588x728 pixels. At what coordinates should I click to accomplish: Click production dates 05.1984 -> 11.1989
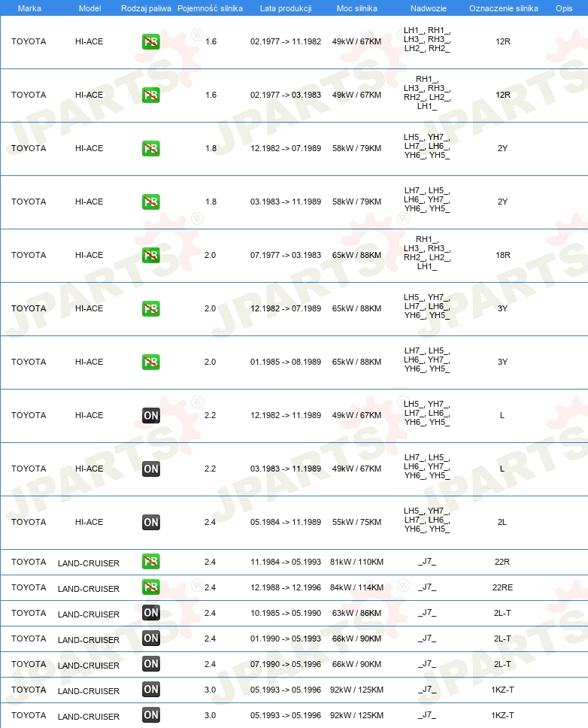pyautogui.click(x=286, y=522)
